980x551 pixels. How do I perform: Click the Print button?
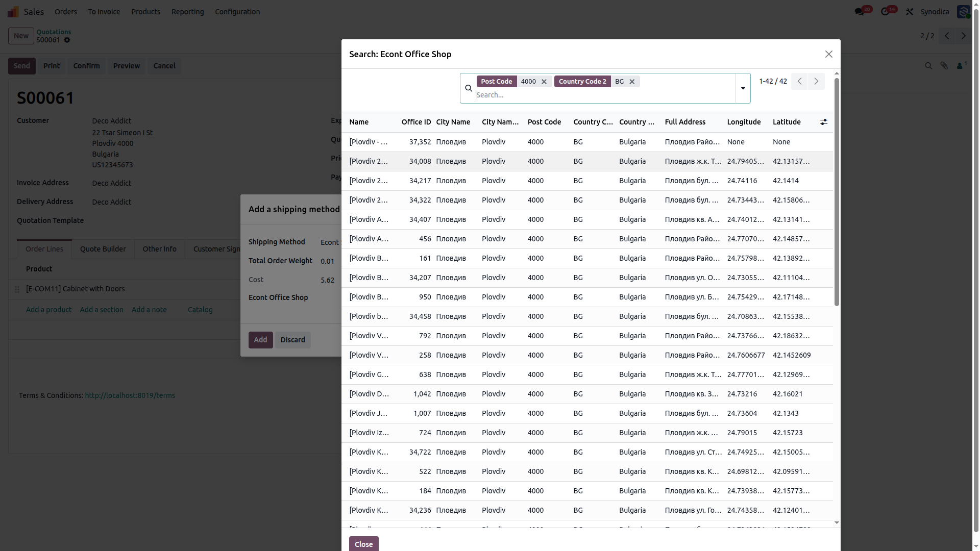pyautogui.click(x=51, y=66)
